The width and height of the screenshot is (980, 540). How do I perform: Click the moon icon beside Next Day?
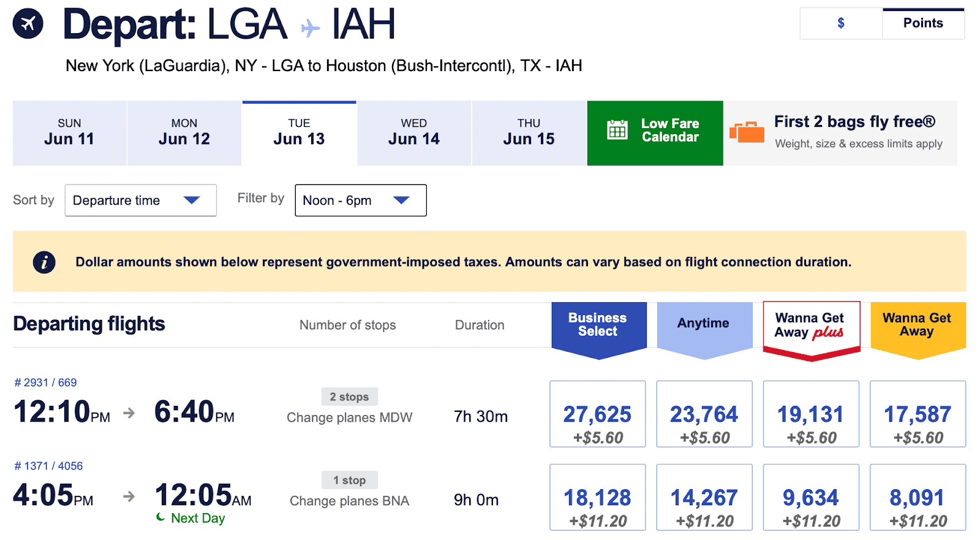160,517
